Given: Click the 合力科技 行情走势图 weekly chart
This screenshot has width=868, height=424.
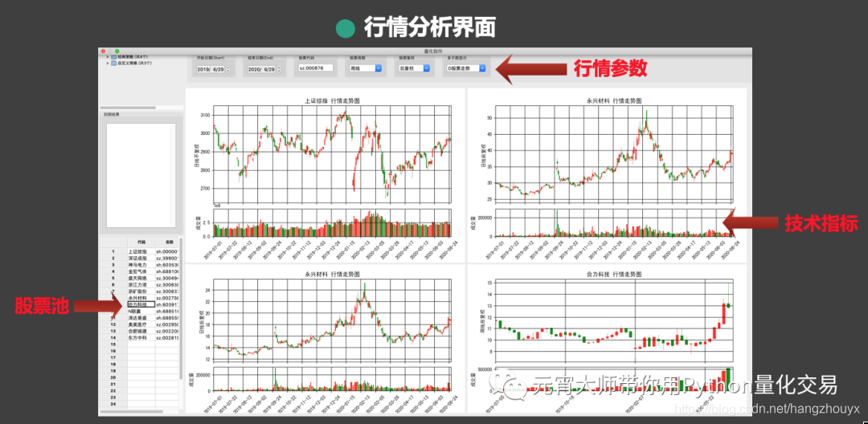Looking at the screenshot, I should (615, 322).
